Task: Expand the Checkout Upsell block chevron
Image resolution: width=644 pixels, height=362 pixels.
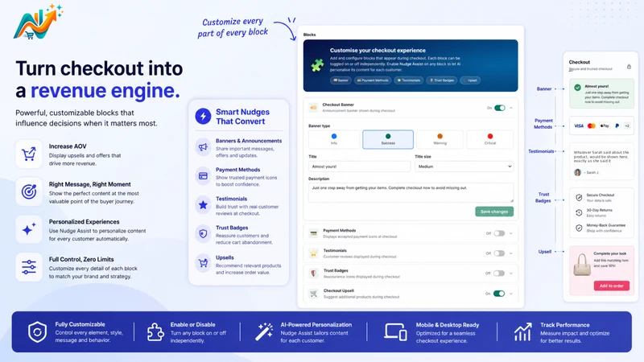Action: pos(511,294)
